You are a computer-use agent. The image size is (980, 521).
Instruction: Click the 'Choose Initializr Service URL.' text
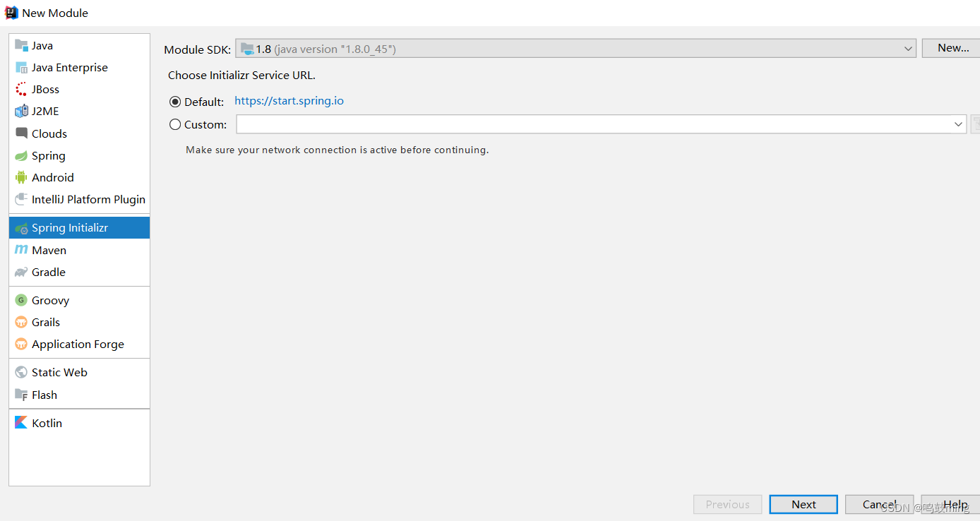pyautogui.click(x=241, y=76)
